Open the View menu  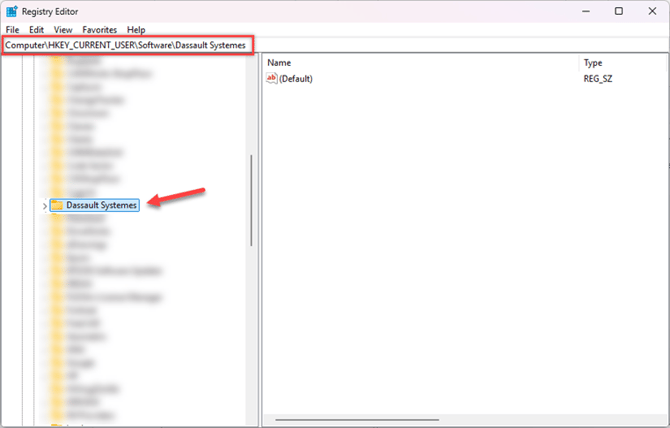(63, 30)
